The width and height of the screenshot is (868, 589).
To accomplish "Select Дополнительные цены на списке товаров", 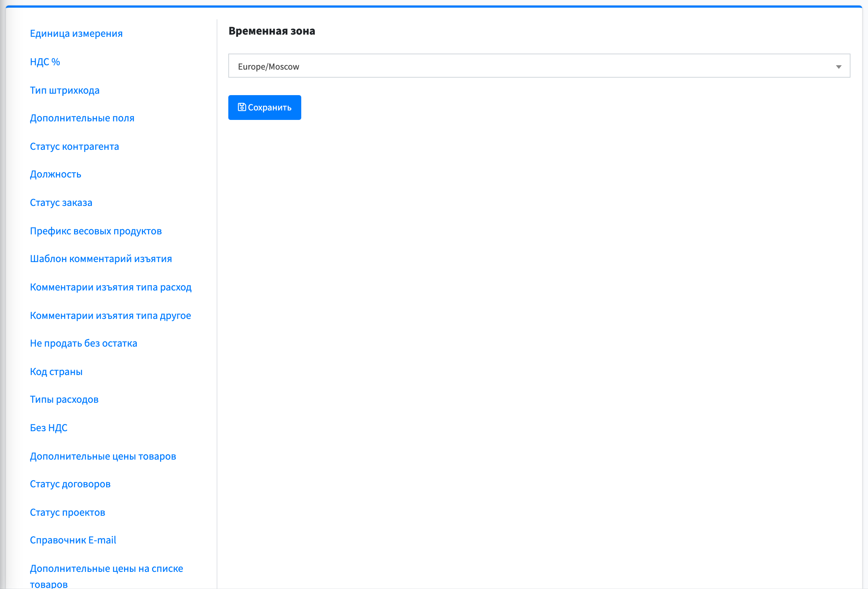I will [x=106, y=576].
